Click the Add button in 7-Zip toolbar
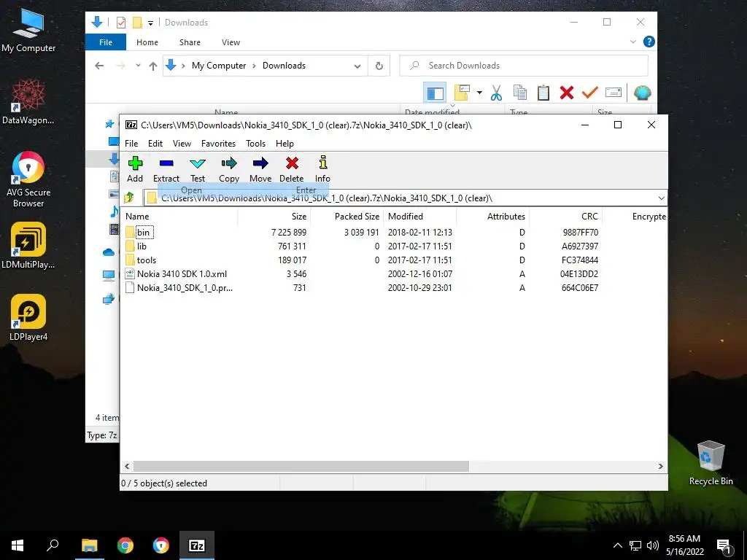Screen dimensions: 747x560 tap(135, 169)
